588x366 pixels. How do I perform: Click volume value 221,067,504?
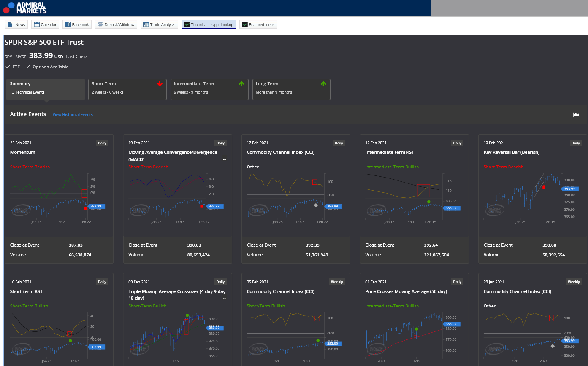pyautogui.click(x=436, y=255)
